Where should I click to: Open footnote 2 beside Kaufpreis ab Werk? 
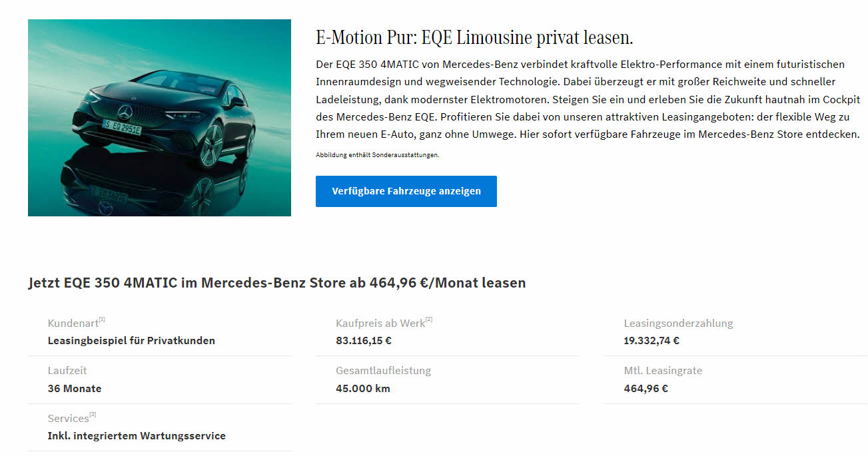(x=429, y=320)
